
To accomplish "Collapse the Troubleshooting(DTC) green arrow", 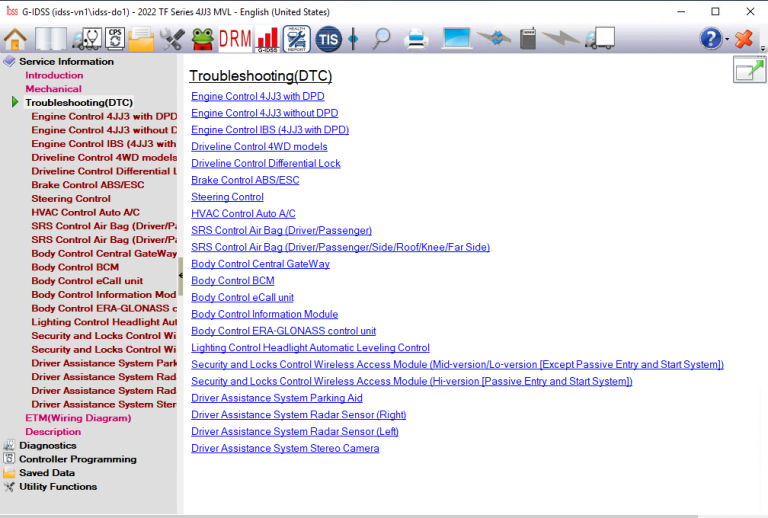I will [15, 102].
